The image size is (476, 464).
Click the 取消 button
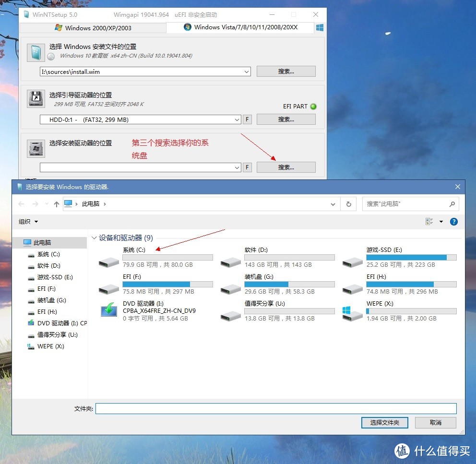tap(435, 423)
